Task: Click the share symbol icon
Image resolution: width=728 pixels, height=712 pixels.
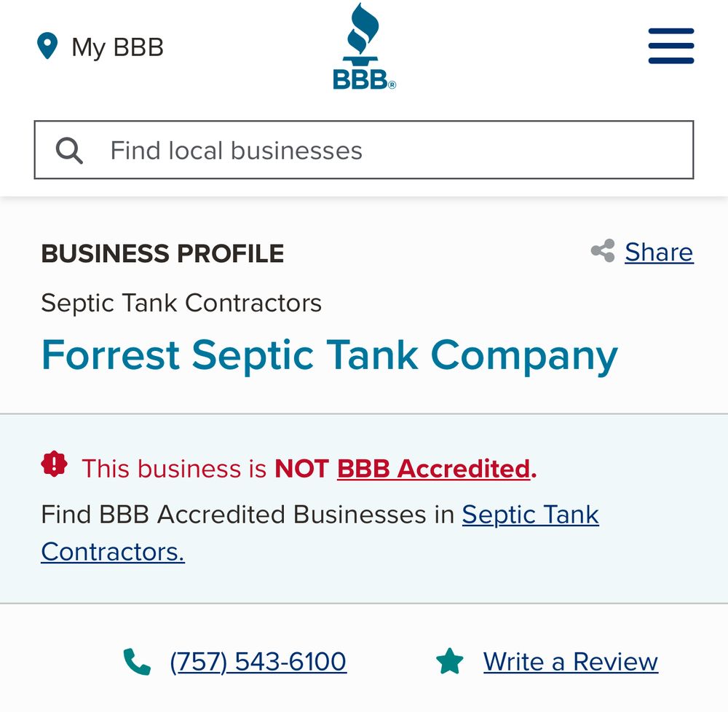Action: coord(603,250)
